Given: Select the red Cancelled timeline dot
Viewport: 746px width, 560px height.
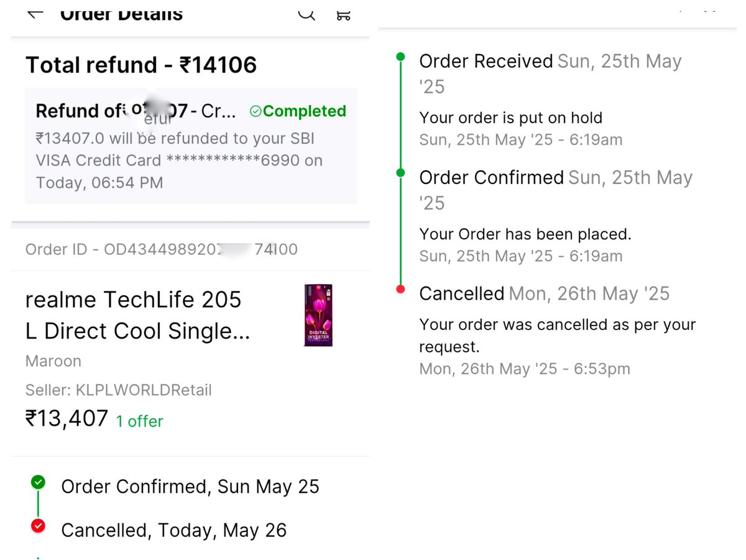Looking at the screenshot, I should pos(400,289).
